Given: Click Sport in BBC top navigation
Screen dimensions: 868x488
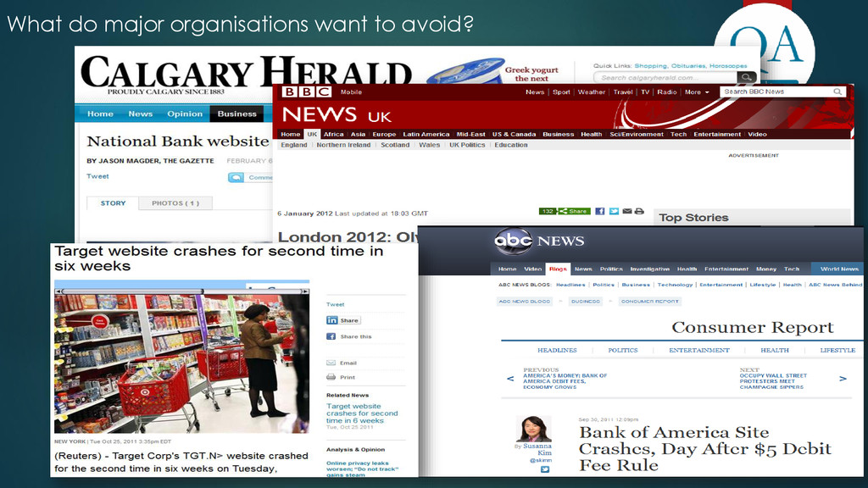Looking at the screenshot, I should (x=561, y=92).
